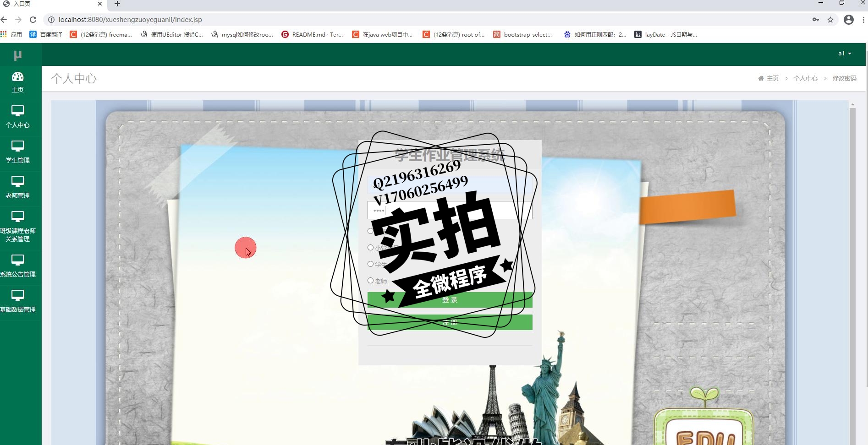
Task: Open saved password key icon
Action: [x=816, y=20]
